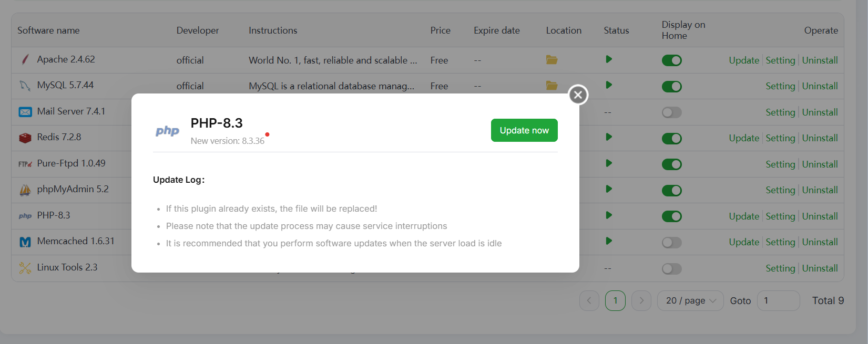
Task: Click Update for PHP-8.3 row
Action: [x=744, y=216]
